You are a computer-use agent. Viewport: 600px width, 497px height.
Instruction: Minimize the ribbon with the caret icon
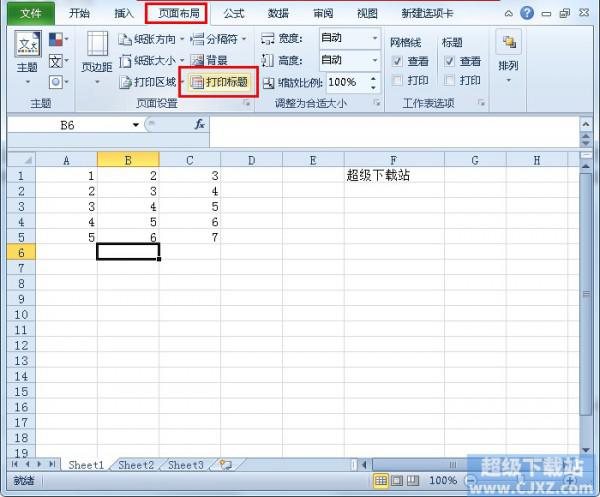[x=509, y=14]
